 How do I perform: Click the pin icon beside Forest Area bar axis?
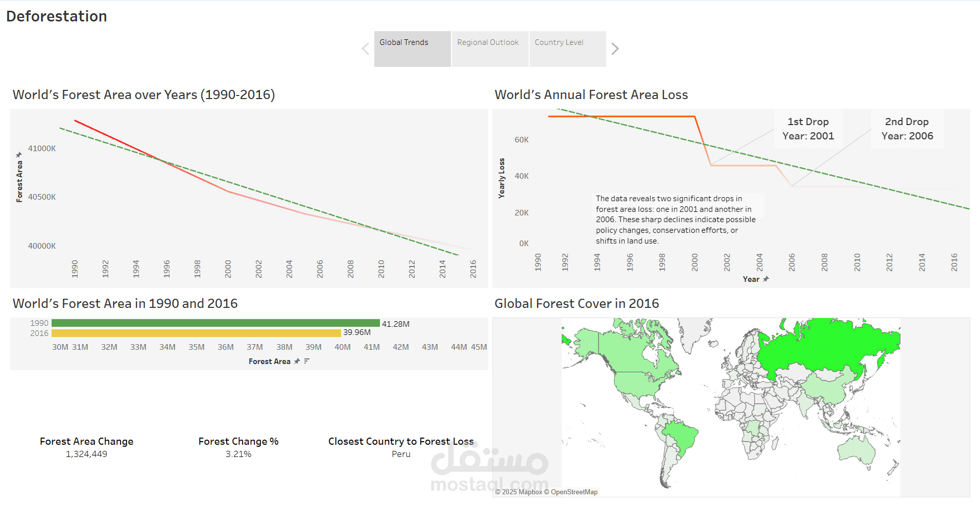coord(297,361)
